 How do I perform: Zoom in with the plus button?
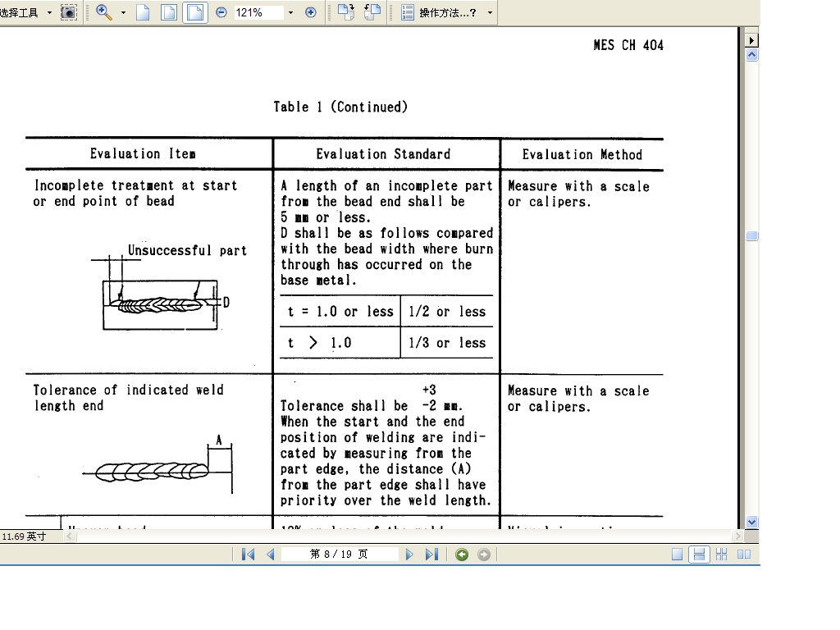click(x=311, y=12)
